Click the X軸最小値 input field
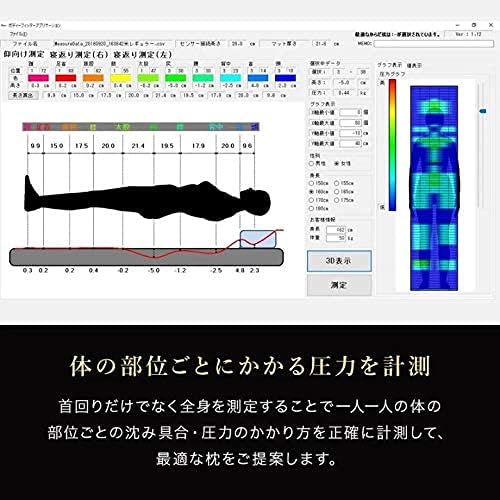This screenshot has width=500, height=500. tap(351, 113)
